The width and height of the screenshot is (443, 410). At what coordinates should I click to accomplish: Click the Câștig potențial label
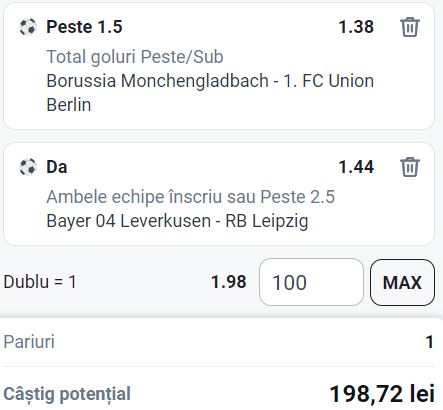point(67,394)
